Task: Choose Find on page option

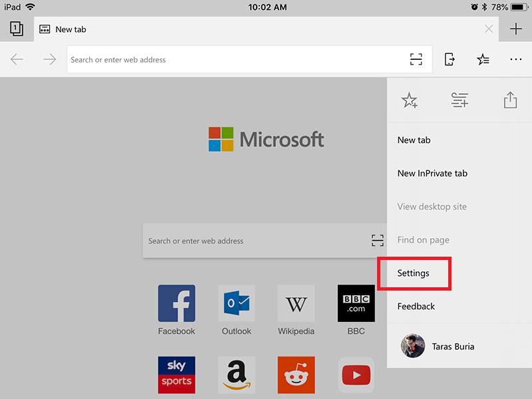Action: click(x=460, y=240)
